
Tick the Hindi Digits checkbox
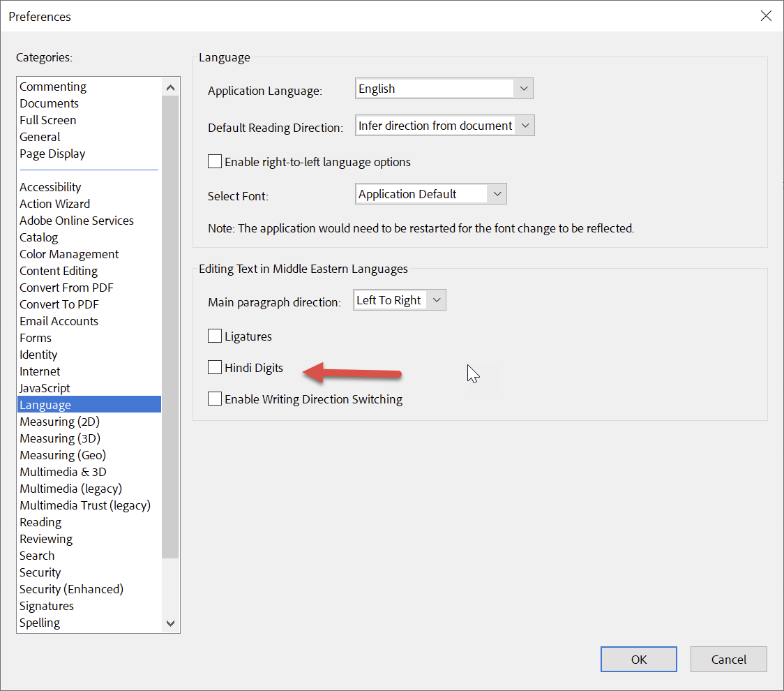tap(215, 368)
